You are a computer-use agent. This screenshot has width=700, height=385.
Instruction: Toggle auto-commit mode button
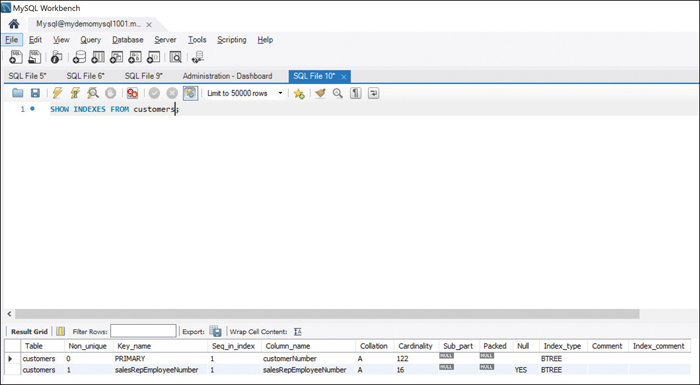tap(190, 93)
